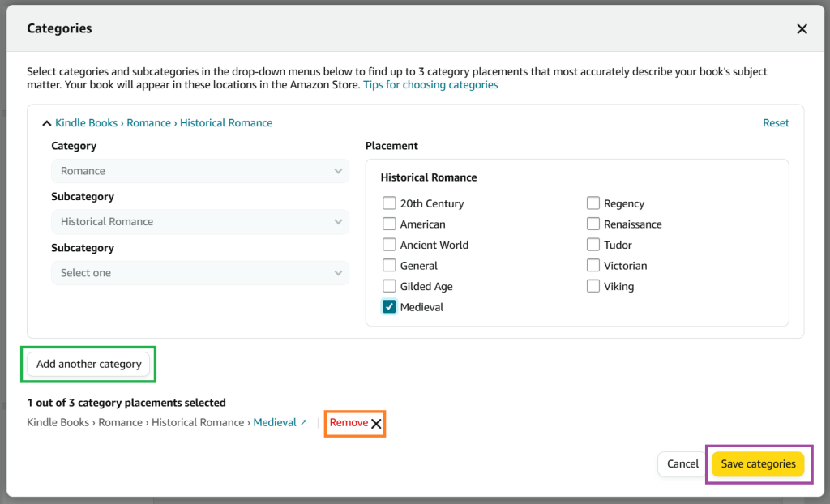This screenshot has width=830, height=504.
Task: Save categories with the yellow button
Action: point(759,463)
